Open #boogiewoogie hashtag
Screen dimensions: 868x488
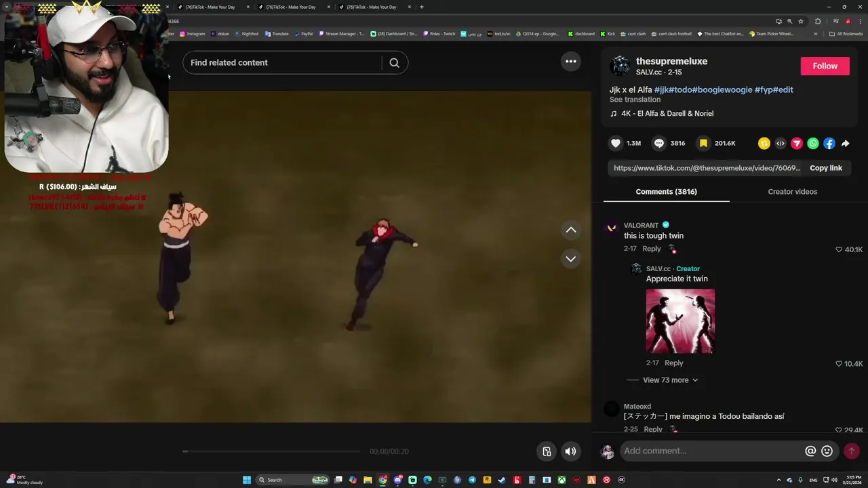click(722, 89)
